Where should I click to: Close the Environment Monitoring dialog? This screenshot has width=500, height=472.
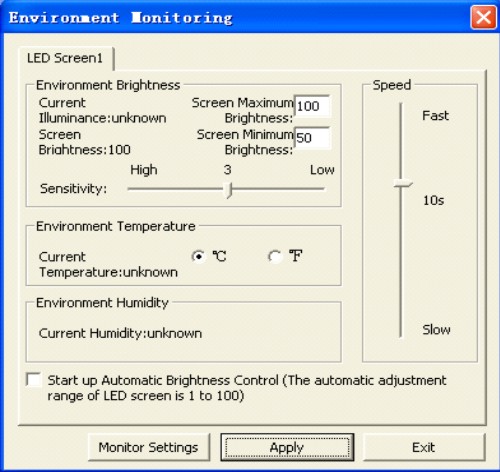coord(483,17)
